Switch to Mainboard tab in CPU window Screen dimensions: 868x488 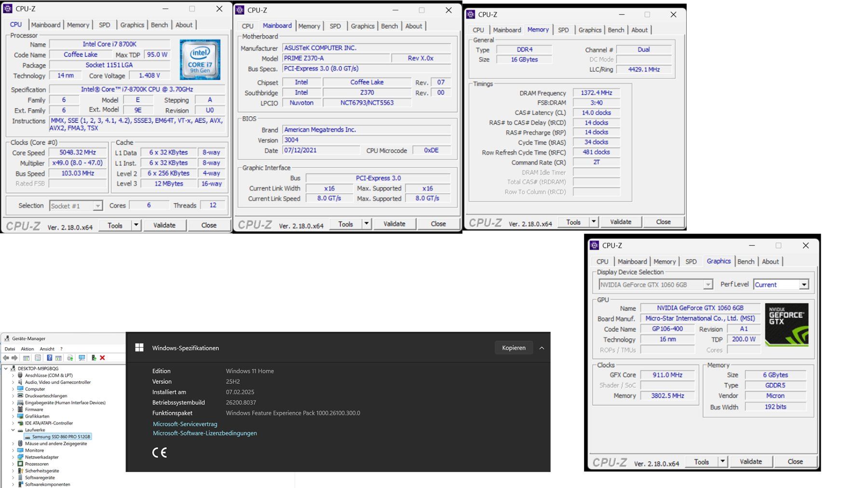coord(46,25)
